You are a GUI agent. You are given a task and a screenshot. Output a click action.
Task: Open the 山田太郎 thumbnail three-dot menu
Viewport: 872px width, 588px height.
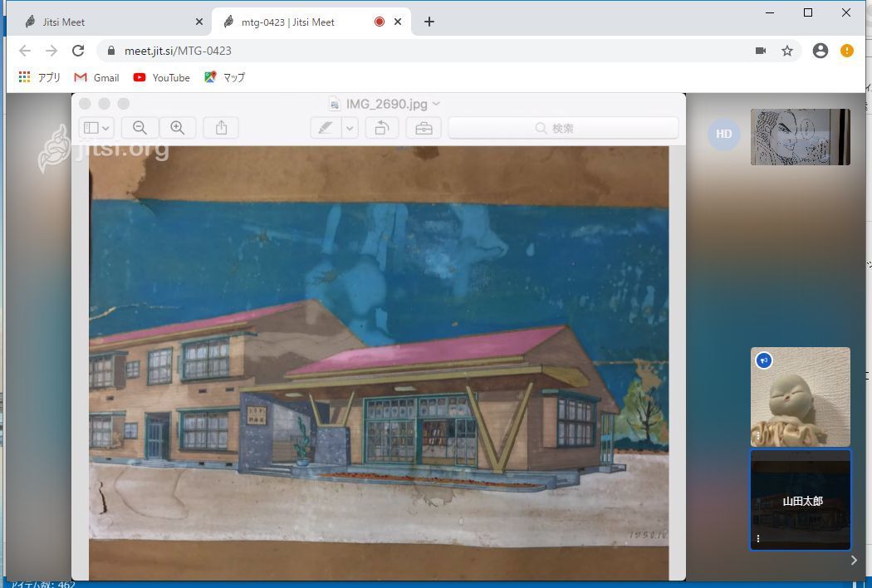pos(758,538)
